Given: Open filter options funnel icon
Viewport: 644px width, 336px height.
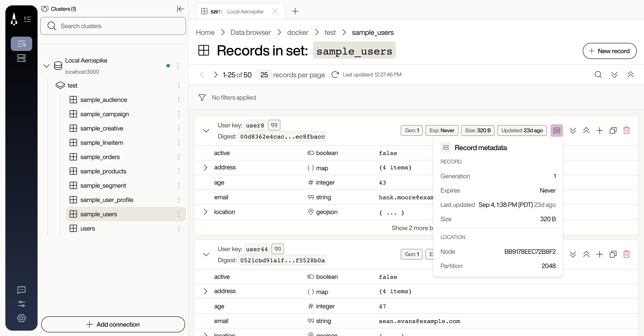Looking at the screenshot, I should [202, 97].
